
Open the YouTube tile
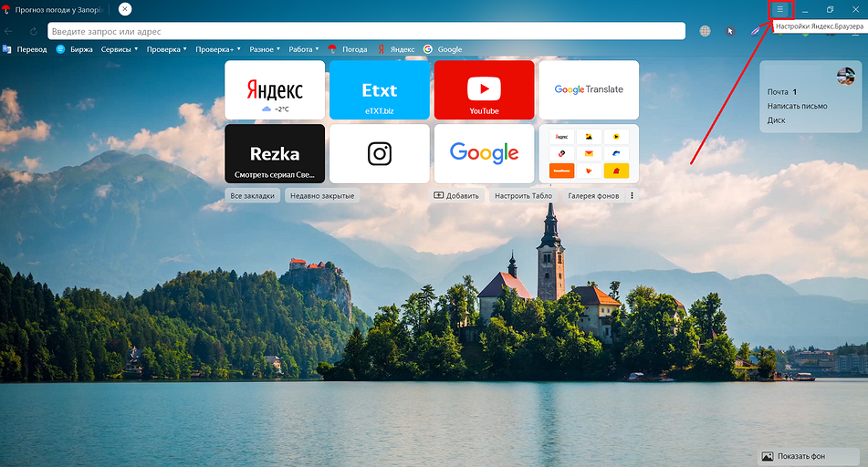[x=484, y=89]
